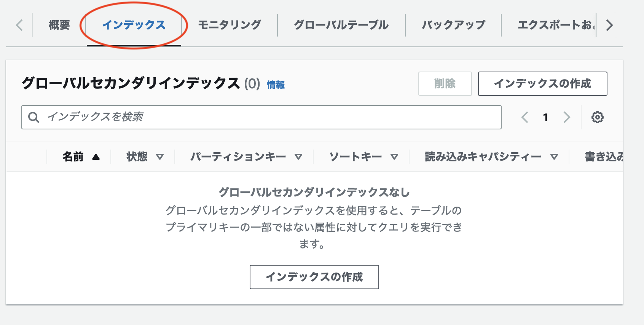Sort by 状態 column arrow
The image size is (644, 325).
tap(160, 157)
